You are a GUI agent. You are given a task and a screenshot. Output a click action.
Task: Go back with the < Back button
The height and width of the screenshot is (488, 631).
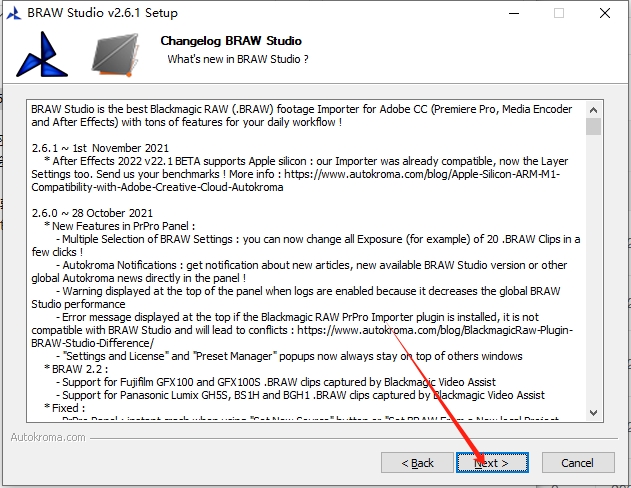[x=417, y=463]
